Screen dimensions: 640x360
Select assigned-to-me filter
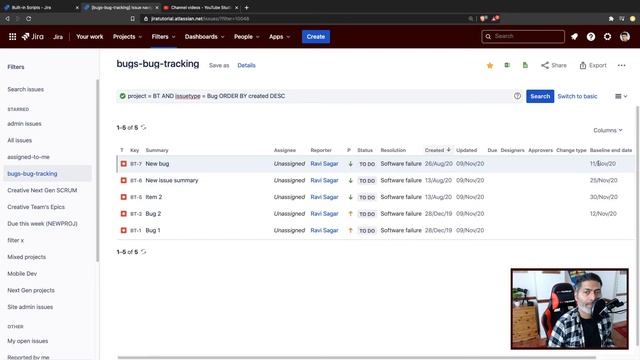pos(28,157)
